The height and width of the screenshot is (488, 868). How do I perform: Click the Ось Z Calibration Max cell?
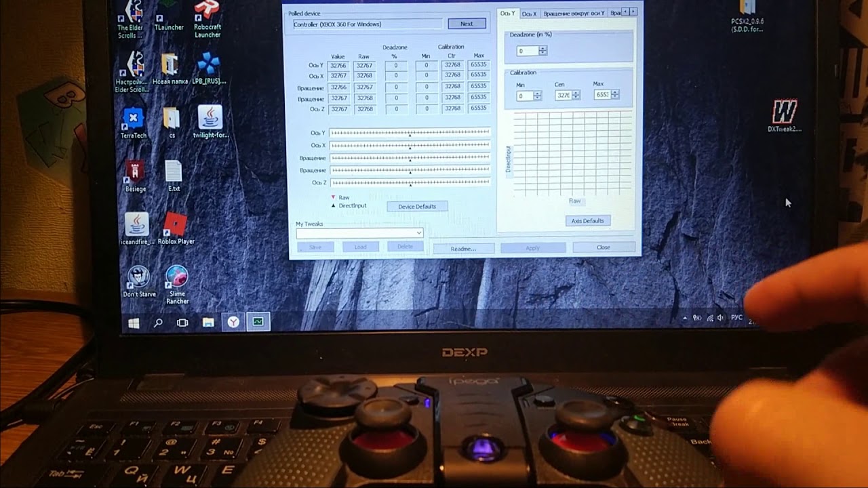478,108
